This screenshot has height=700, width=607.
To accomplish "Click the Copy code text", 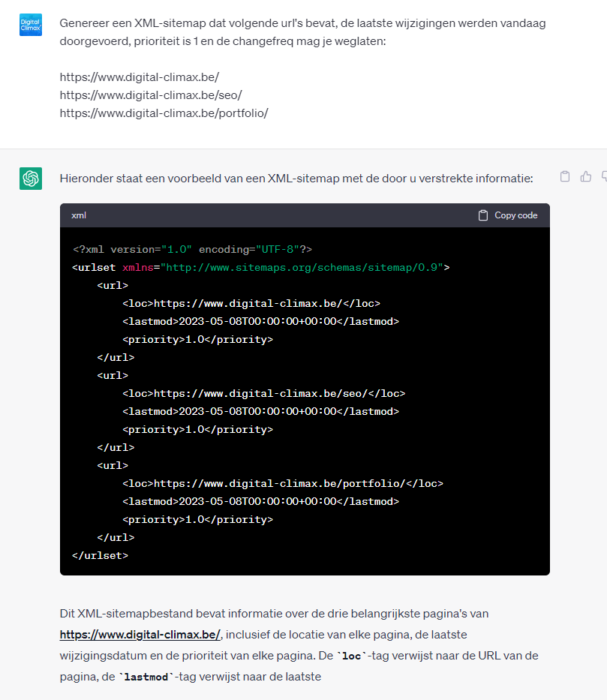I will coord(515,215).
